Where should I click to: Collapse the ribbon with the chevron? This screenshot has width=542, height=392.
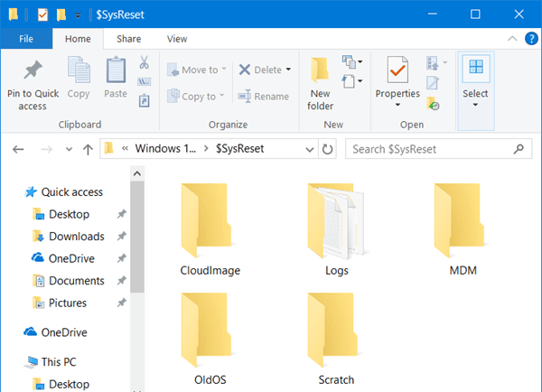509,39
